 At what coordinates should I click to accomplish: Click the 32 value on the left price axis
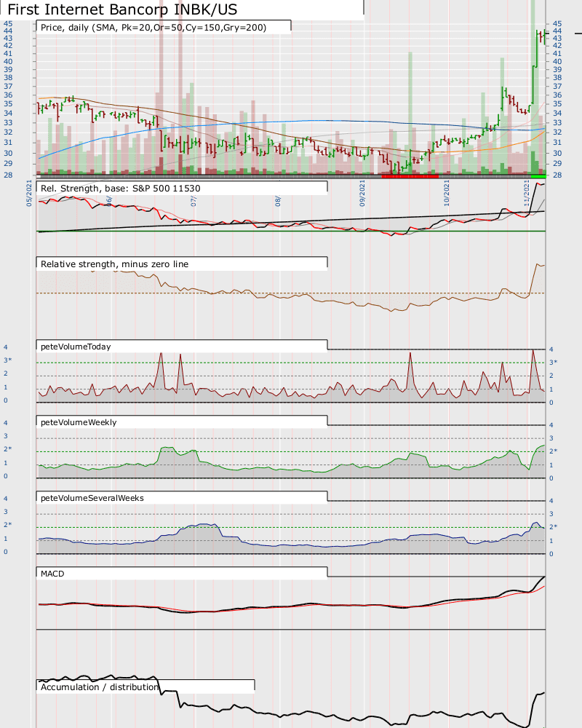pos(8,132)
